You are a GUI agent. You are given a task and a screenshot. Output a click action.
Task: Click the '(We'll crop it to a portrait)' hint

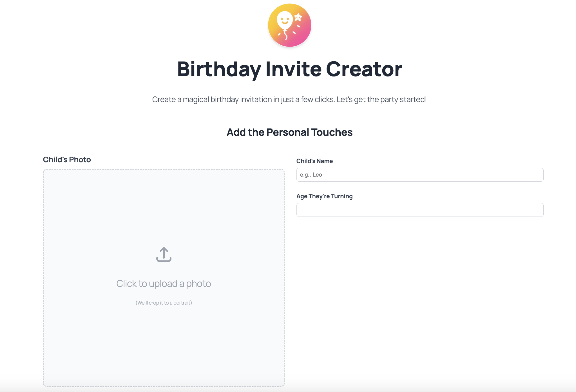coord(164,303)
